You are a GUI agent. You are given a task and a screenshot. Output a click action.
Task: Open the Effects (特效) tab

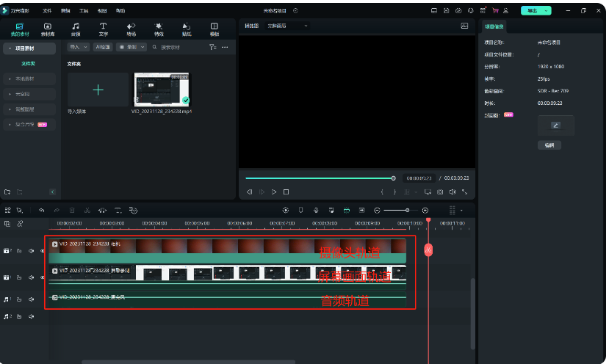click(x=159, y=29)
